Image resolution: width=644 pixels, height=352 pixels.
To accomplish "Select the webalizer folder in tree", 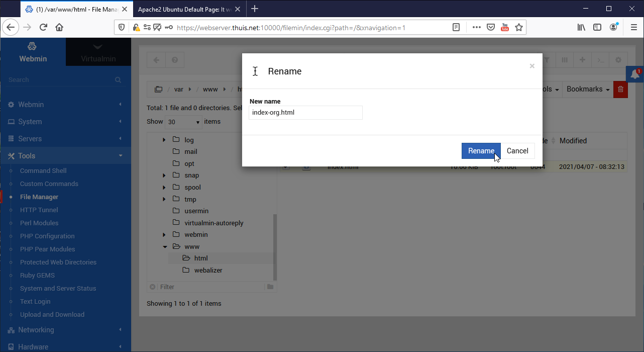I will point(208,270).
